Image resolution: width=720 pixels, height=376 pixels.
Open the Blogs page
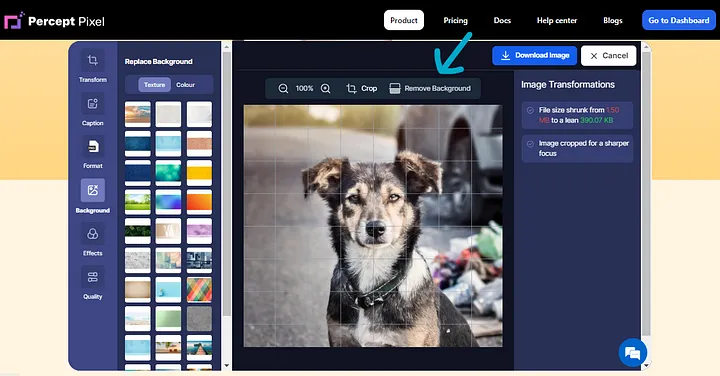[x=613, y=20]
